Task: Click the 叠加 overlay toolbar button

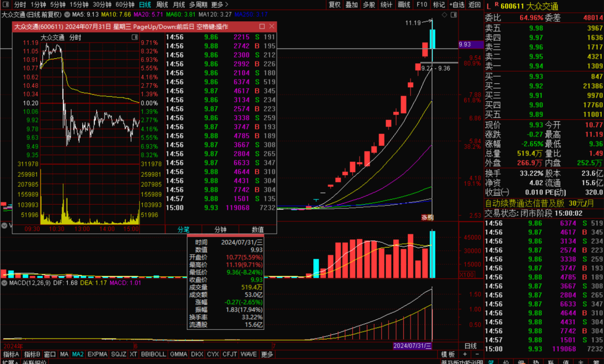Action: point(352,4)
